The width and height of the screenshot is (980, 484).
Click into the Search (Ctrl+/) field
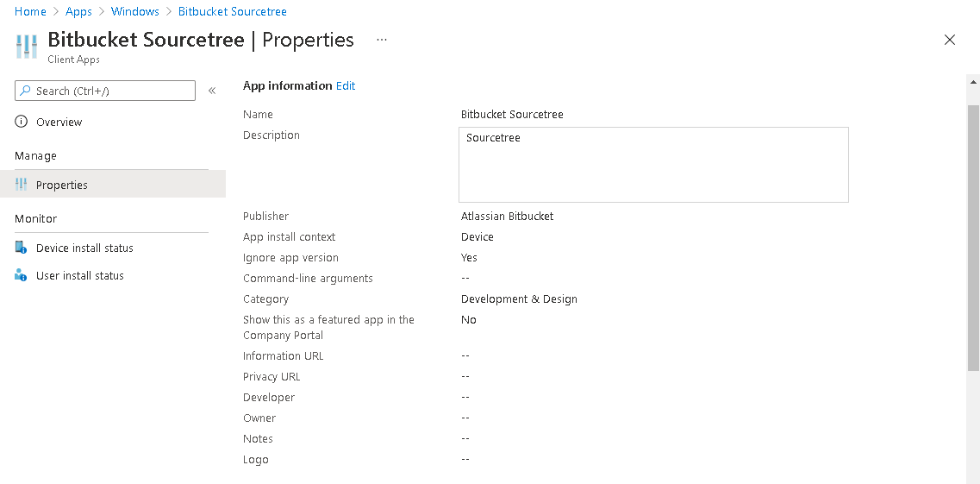click(x=112, y=91)
